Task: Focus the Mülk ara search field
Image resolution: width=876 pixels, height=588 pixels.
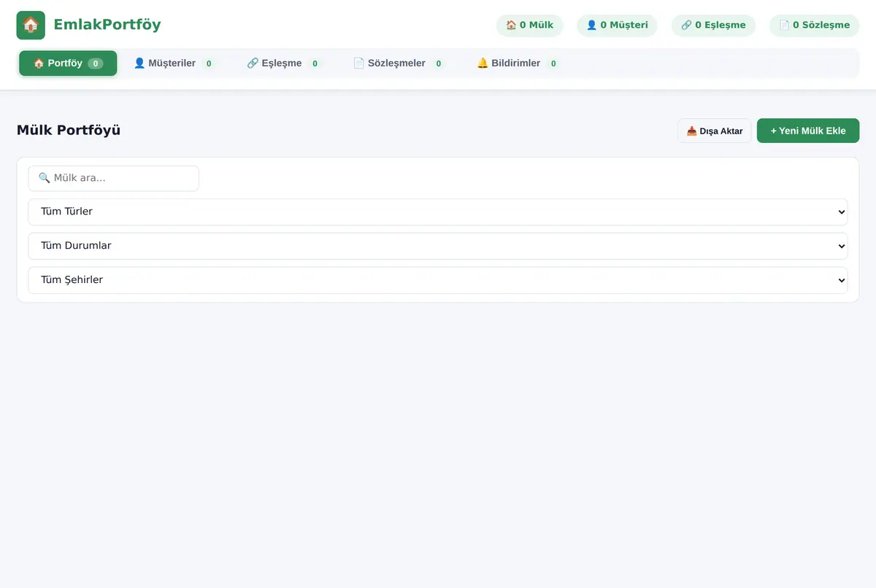Action: point(114,178)
